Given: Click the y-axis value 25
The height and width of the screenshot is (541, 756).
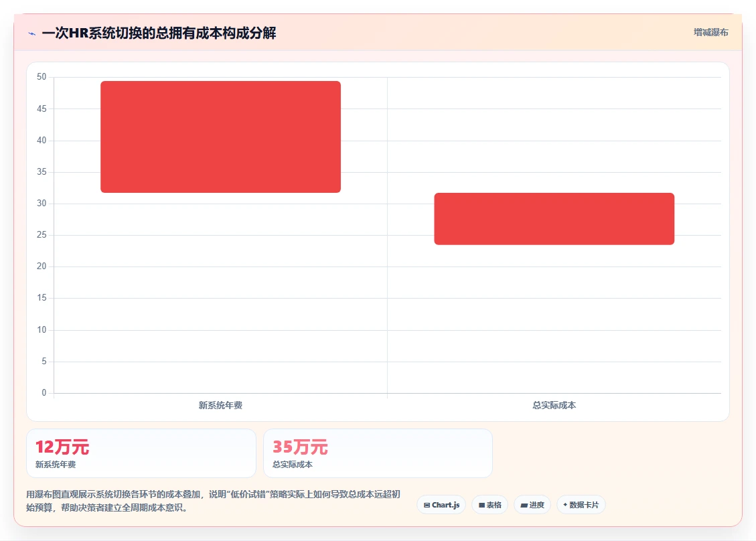Looking at the screenshot, I should pyautogui.click(x=42, y=235).
